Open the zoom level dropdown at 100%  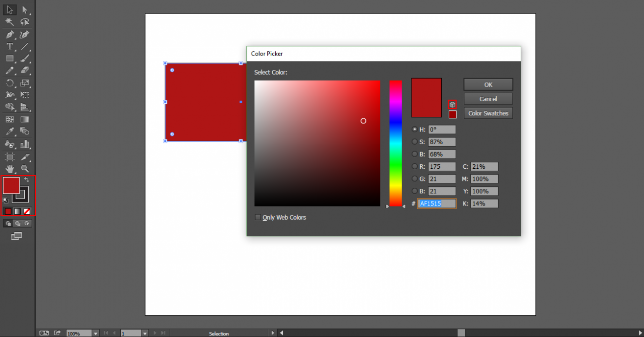tap(96, 333)
